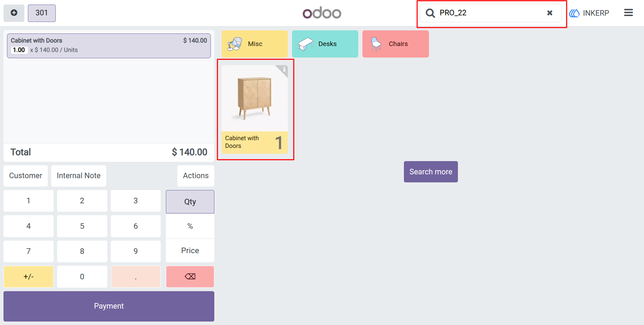Select the Desks category
The image size is (644, 325).
pos(325,44)
